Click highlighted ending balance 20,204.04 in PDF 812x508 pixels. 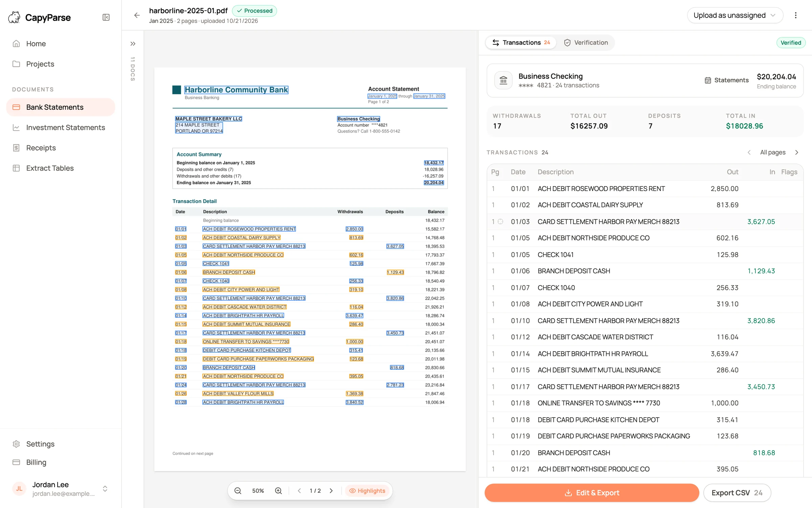coord(434,183)
